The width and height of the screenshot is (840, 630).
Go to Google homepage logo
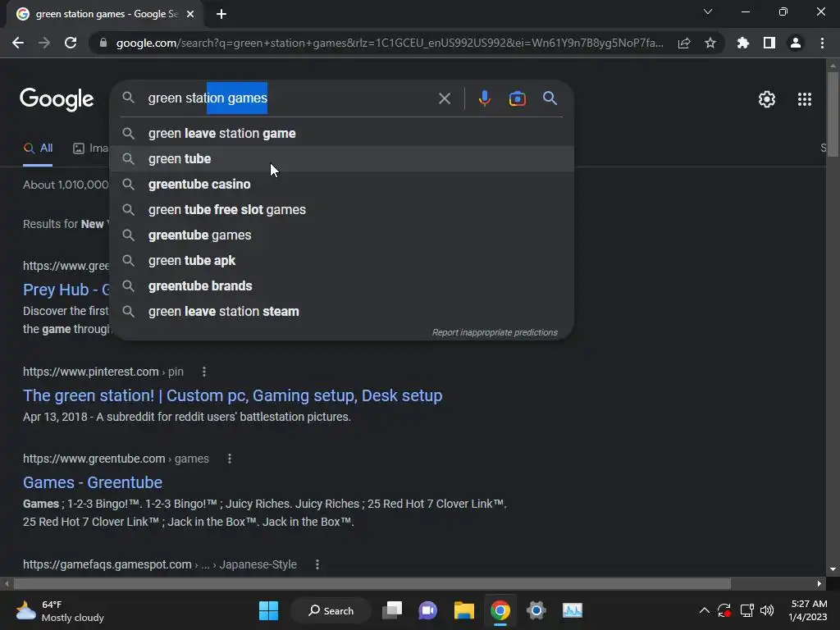coord(57,99)
